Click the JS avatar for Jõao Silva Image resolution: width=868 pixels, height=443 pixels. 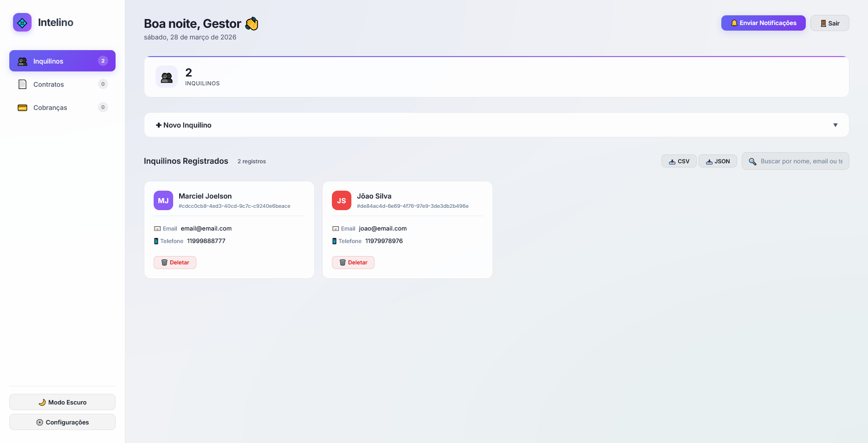[x=342, y=200]
